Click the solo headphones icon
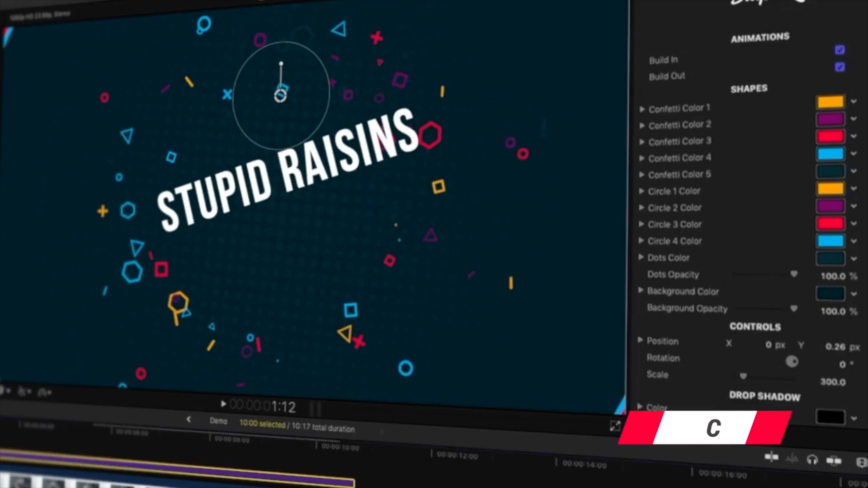Image resolution: width=868 pixels, height=488 pixels. click(812, 460)
